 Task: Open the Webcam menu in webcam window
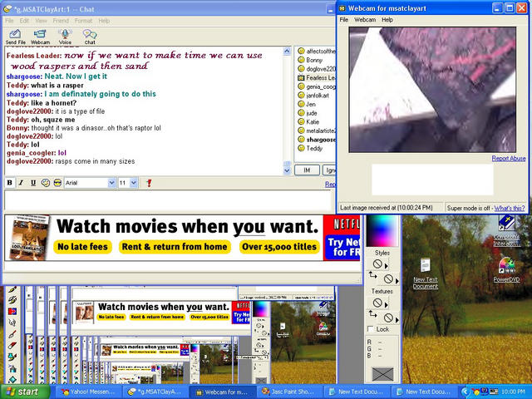point(365,20)
